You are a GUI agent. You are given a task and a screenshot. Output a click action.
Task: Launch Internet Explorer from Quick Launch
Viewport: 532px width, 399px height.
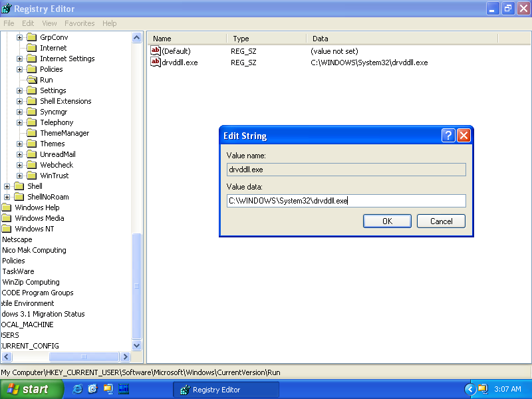coord(77,389)
